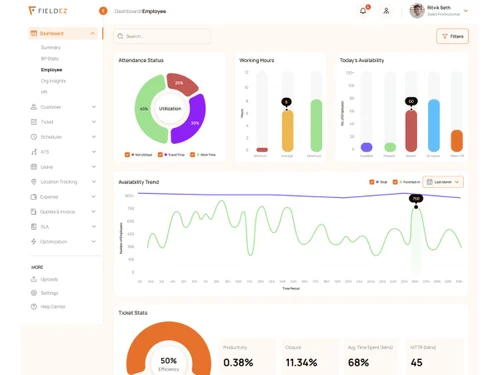Expand the Scheduler section chevron
The width and height of the screenshot is (500, 375).
point(94,137)
